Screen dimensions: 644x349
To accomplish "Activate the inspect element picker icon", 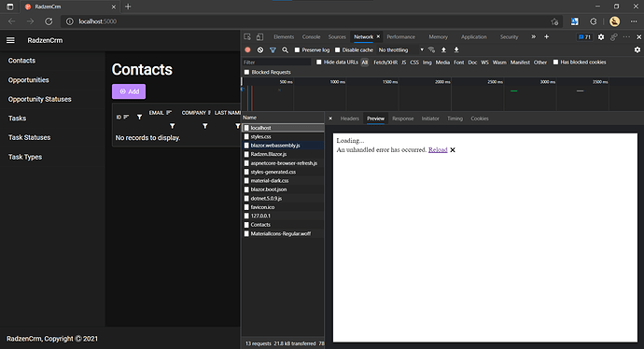I will coord(247,37).
